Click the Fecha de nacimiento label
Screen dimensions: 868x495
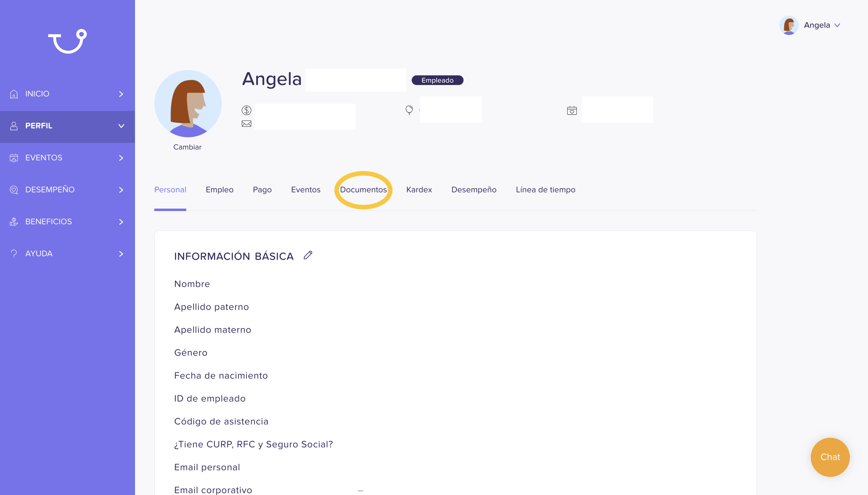(x=221, y=375)
